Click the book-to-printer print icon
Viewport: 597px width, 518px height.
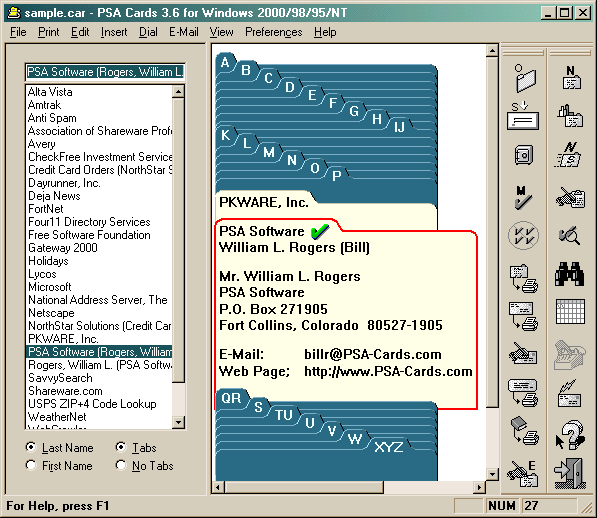click(x=524, y=431)
